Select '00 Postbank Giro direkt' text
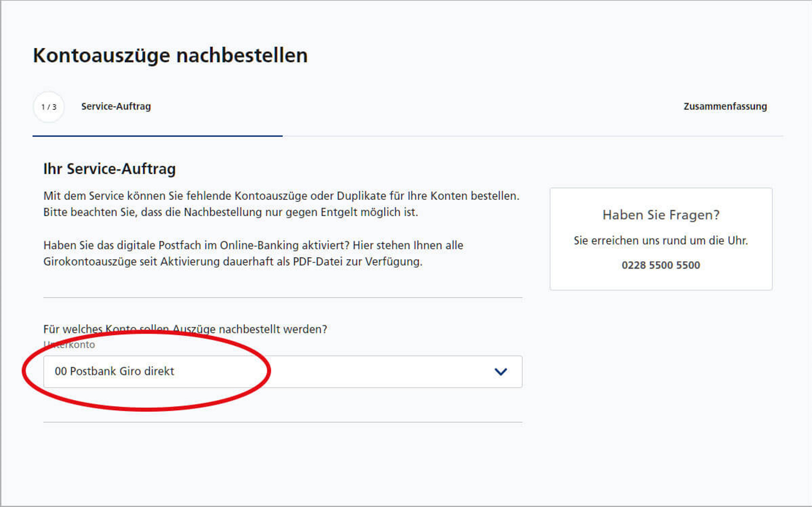This screenshot has width=812, height=507. (115, 371)
